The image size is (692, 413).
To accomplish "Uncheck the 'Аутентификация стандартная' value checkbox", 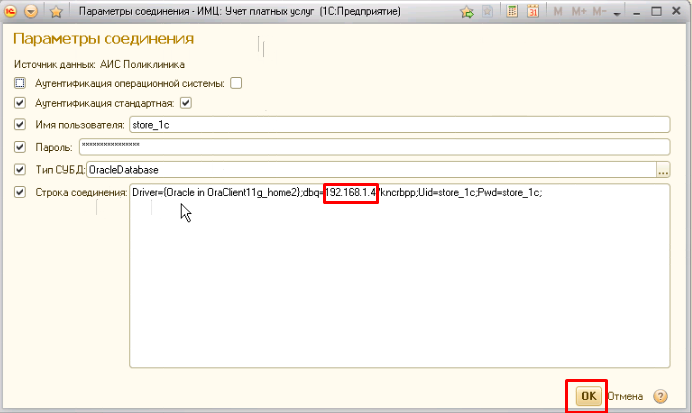I will click(185, 103).
